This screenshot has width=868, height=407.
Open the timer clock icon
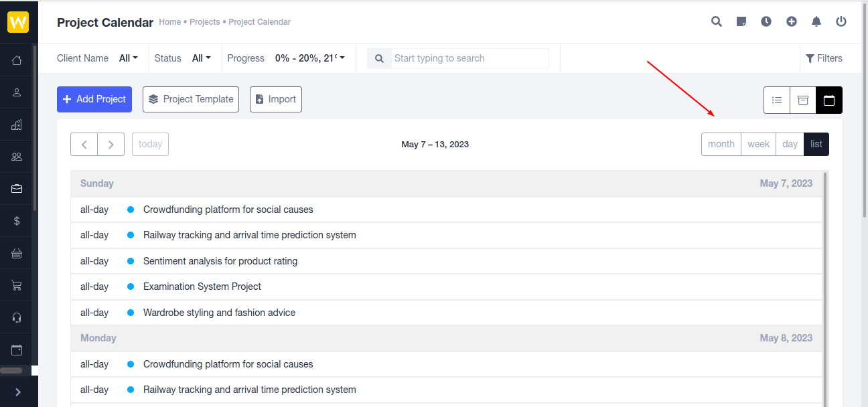(x=766, y=21)
